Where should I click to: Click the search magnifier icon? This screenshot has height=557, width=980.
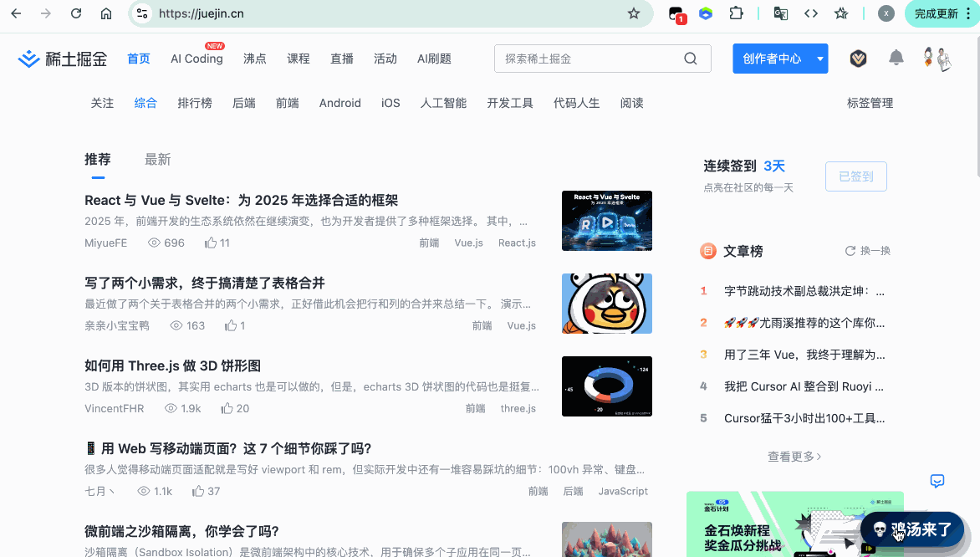point(691,59)
